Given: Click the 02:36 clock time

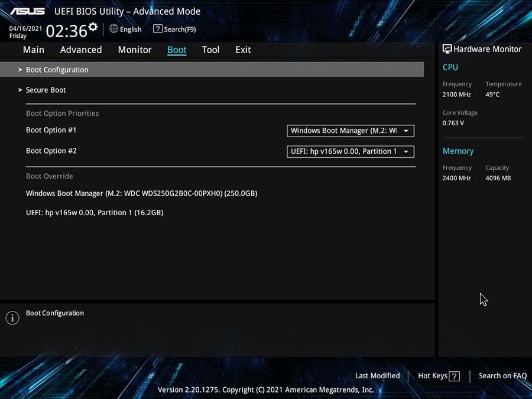Looking at the screenshot, I should (66, 31).
